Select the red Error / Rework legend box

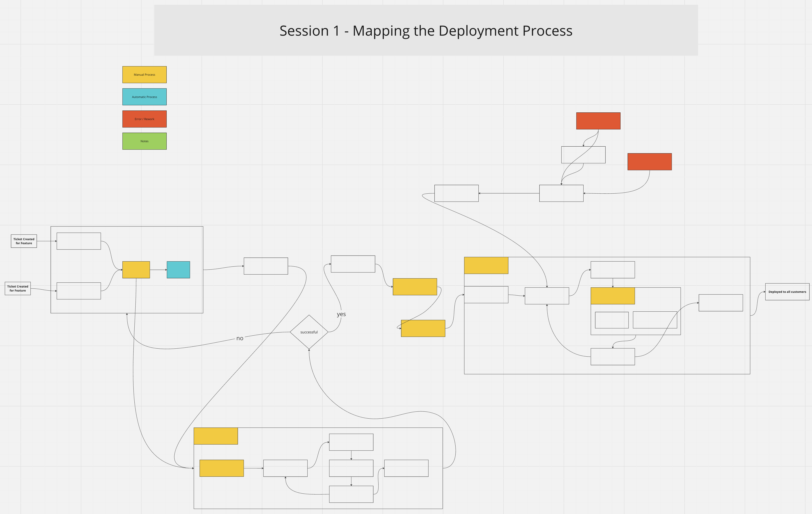(x=144, y=119)
